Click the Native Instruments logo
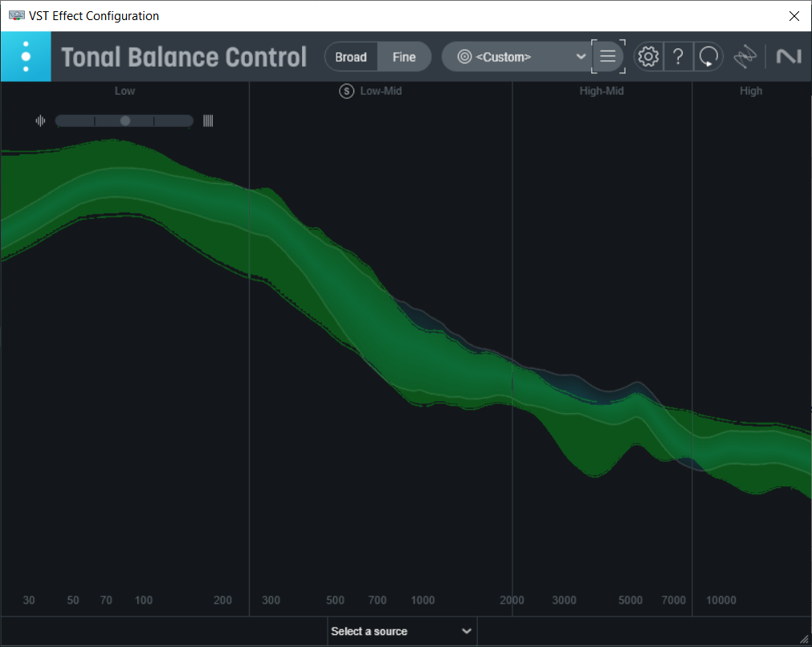Viewport: 812px width, 647px height. click(x=789, y=56)
